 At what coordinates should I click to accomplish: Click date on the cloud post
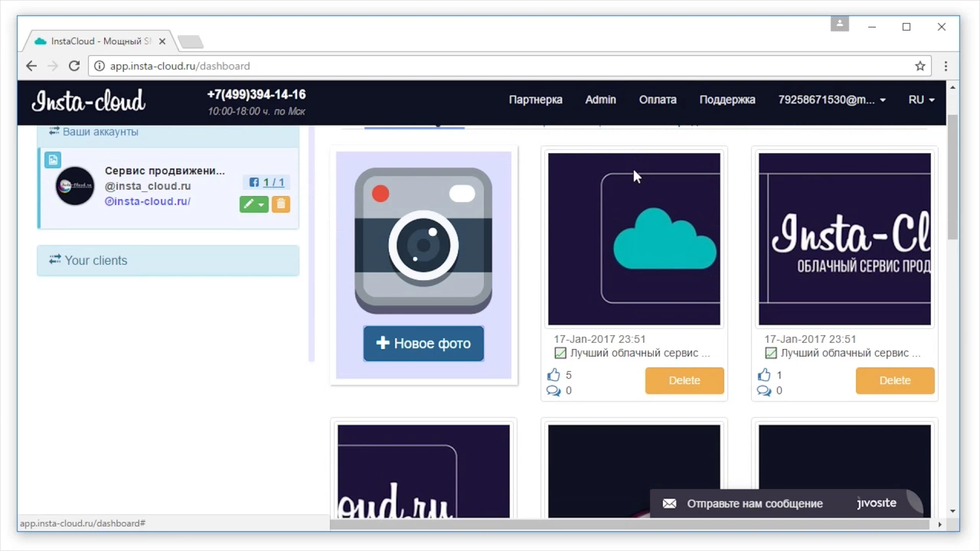click(599, 339)
